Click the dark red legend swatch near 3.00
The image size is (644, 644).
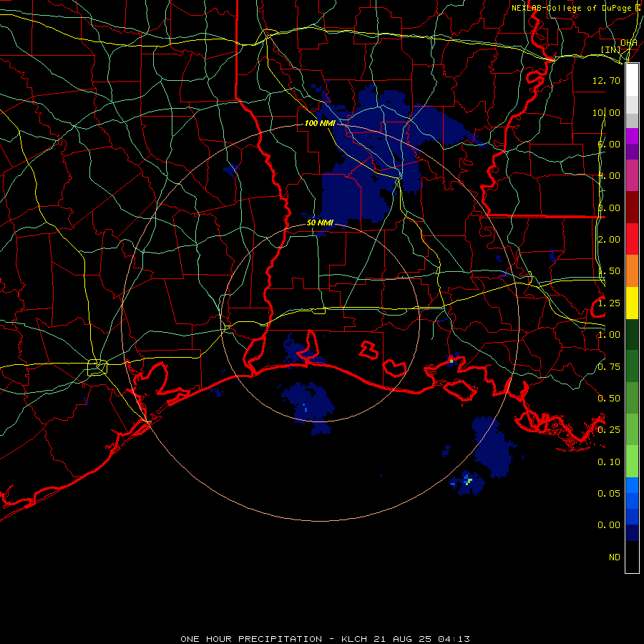[x=632, y=208]
